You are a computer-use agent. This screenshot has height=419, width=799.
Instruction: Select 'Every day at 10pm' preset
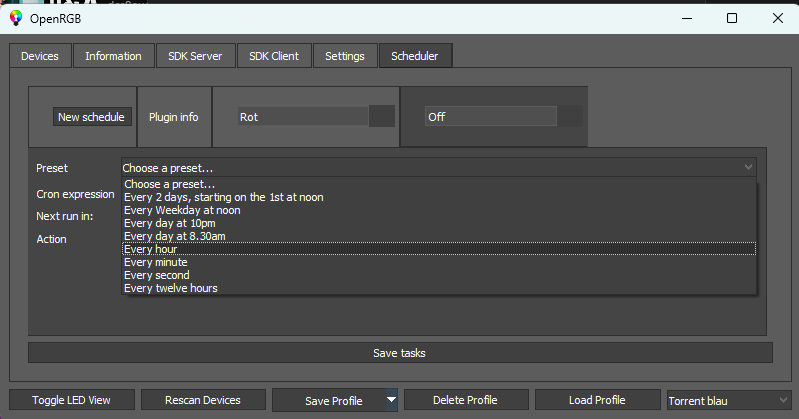pyautogui.click(x=439, y=223)
